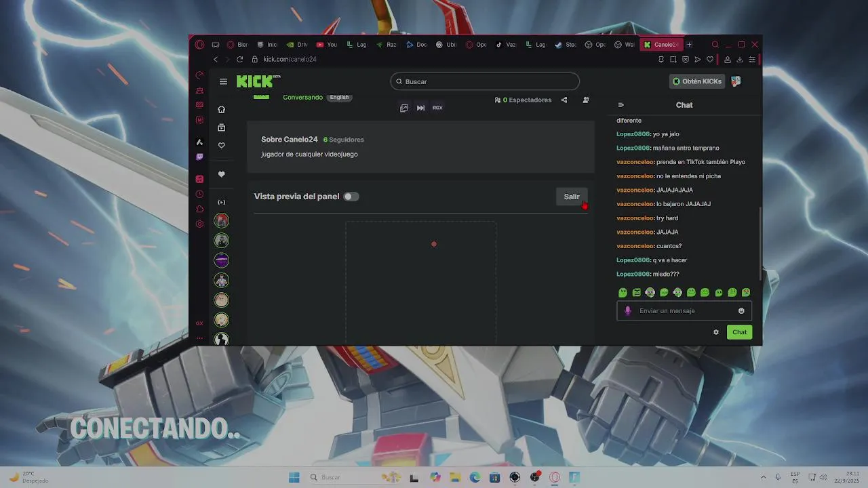
Task: Go back in browser history
Action: click(216, 60)
